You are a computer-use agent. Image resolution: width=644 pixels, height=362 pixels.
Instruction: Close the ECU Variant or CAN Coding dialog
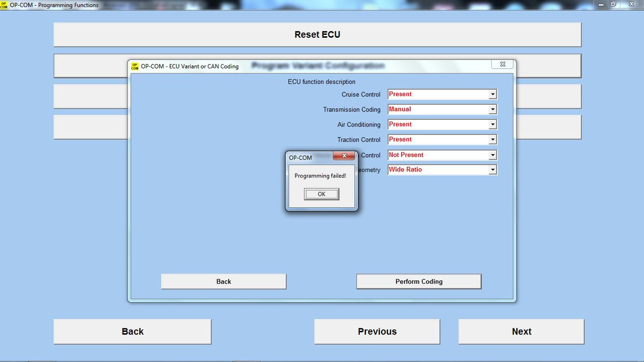[502, 64]
